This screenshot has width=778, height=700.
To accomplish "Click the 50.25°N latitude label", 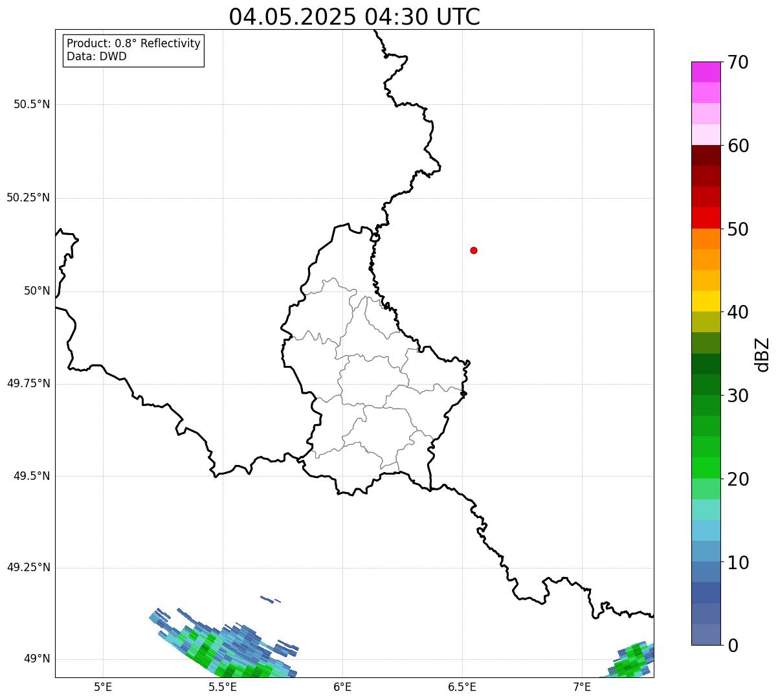I will point(28,198).
